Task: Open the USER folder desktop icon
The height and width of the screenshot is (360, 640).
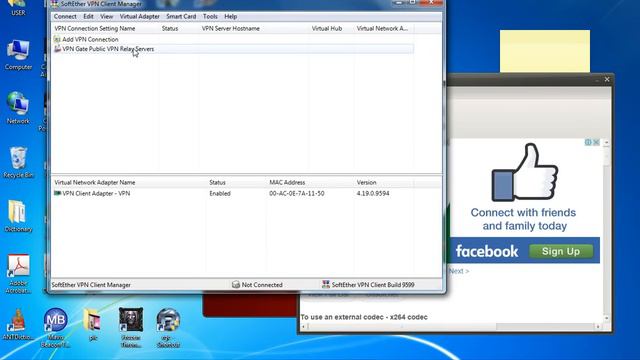Action: tap(18, 8)
